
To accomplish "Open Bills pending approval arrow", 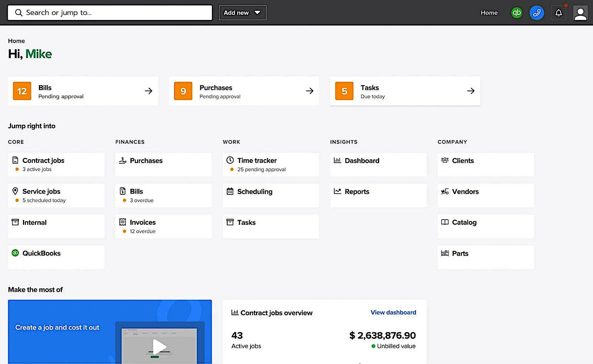I will click(149, 91).
